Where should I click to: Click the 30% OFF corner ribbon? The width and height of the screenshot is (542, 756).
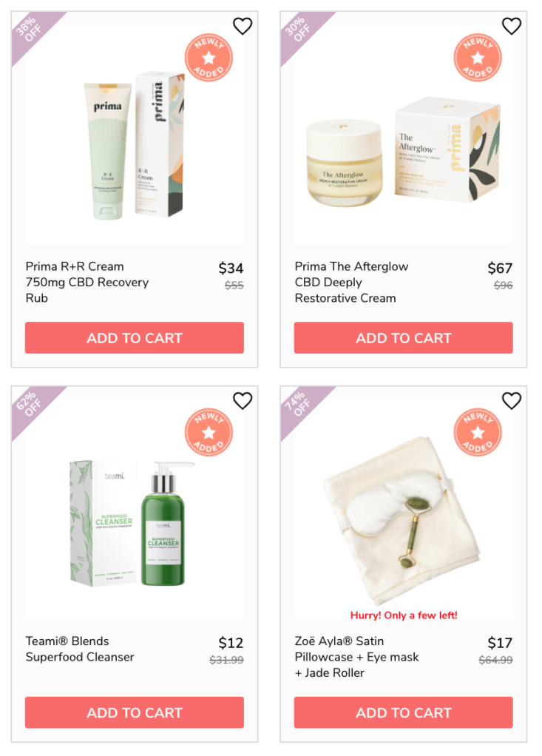[x=299, y=31]
